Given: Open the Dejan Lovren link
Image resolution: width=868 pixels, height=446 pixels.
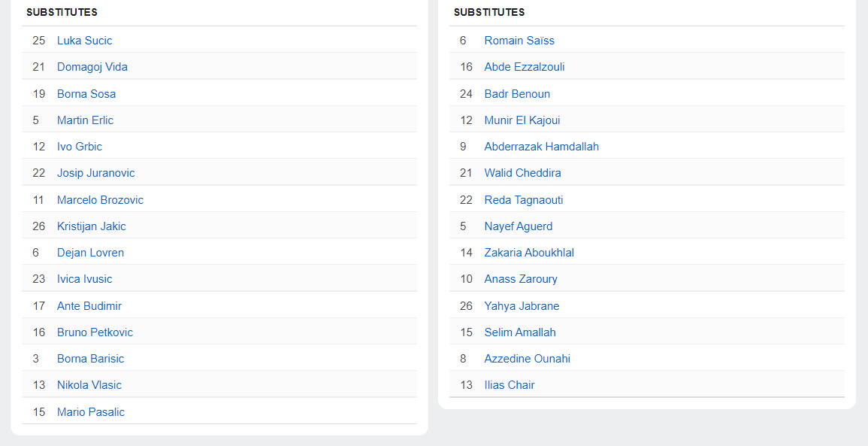Looking at the screenshot, I should pyautogui.click(x=90, y=253).
